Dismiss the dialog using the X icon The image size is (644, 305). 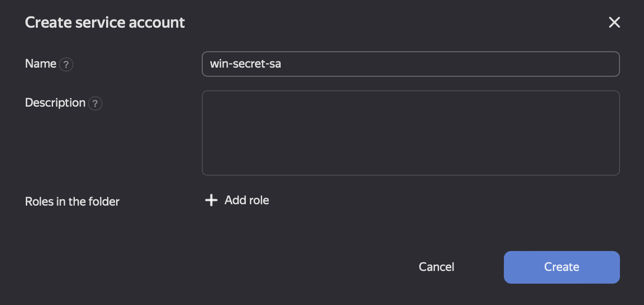tap(614, 23)
